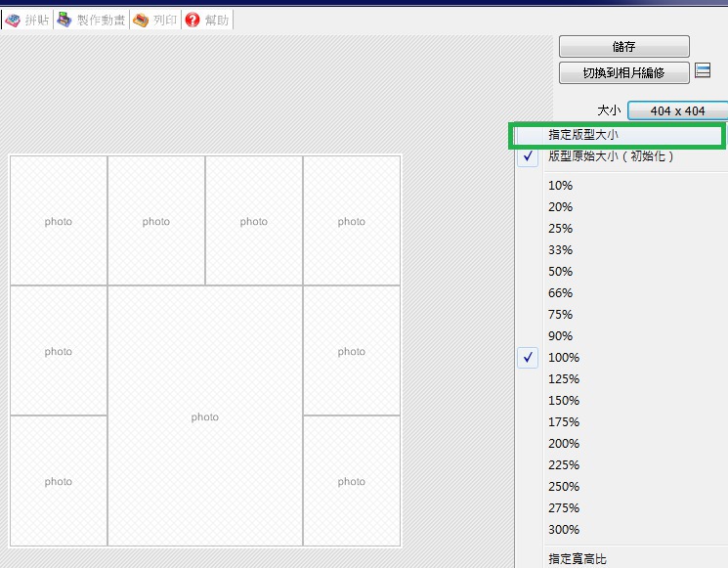This screenshot has height=568, width=728.
Task: Choose 20% from the size menu
Action: pos(622,206)
